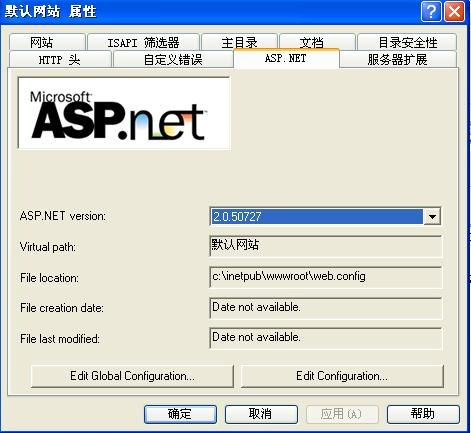The height and width of the screenshot is (433, 471).
Task: Cancel using the 取消 button
Action: [x=261, y=414]
